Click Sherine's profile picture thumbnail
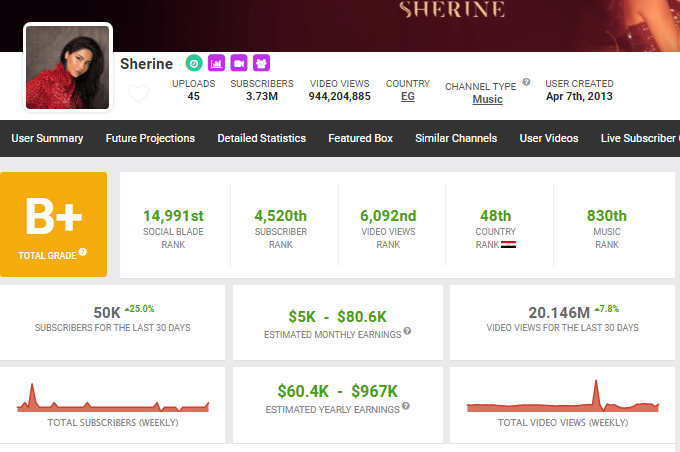This screenshot has width=680, height=452. coord(68,67)
